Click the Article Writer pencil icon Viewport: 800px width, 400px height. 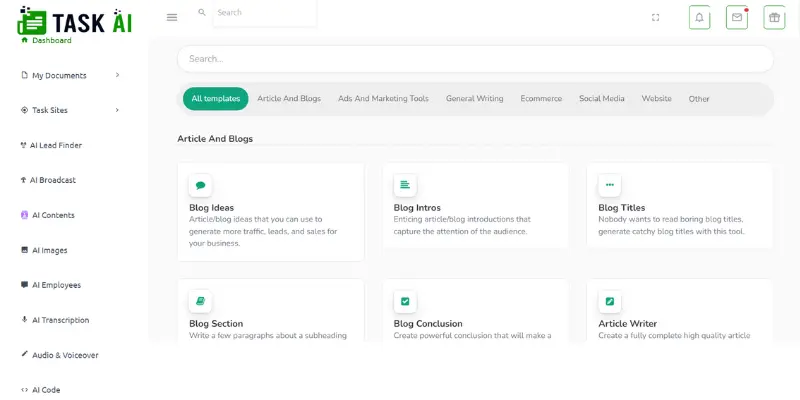(x=610, y=302)
